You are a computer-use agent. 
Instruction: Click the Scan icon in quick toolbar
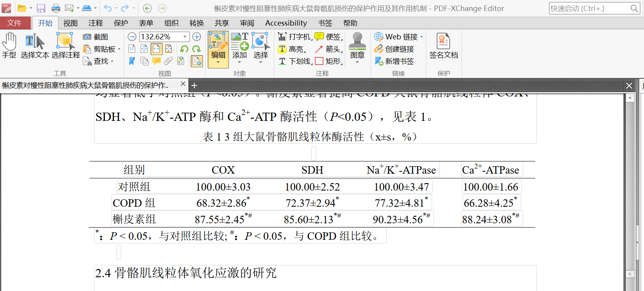pos(87,8)
